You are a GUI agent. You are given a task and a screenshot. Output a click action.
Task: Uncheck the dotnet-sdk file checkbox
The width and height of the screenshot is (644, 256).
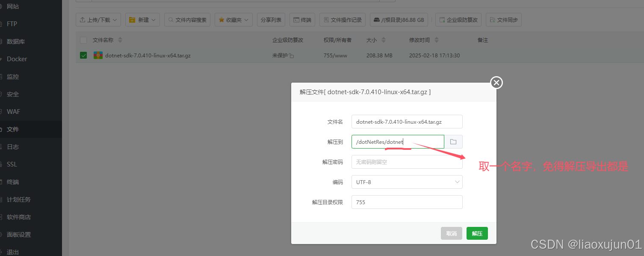pyautogui.click(x=83, y=55)
